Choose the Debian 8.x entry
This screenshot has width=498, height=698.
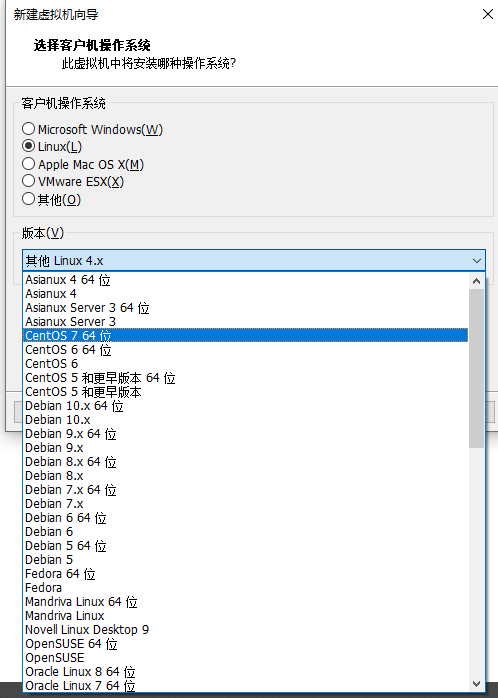(245, 475)
